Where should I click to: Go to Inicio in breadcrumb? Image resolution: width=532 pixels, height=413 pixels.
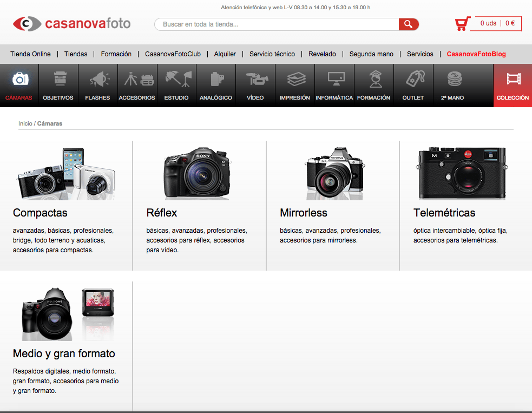25,123
